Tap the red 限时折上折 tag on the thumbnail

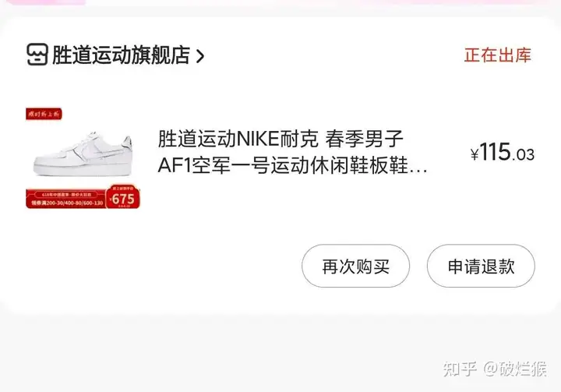tap(44, 114)
